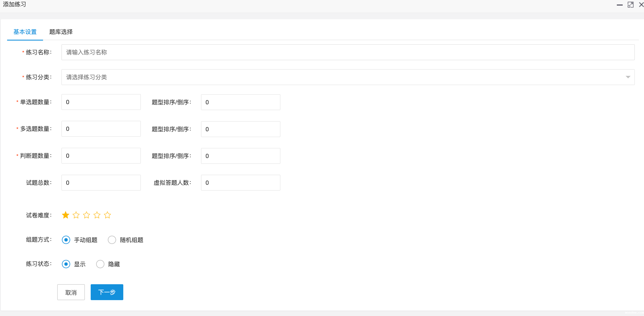Click the 取消 button
The image size is (644, 316).
[x=71, y=292]
